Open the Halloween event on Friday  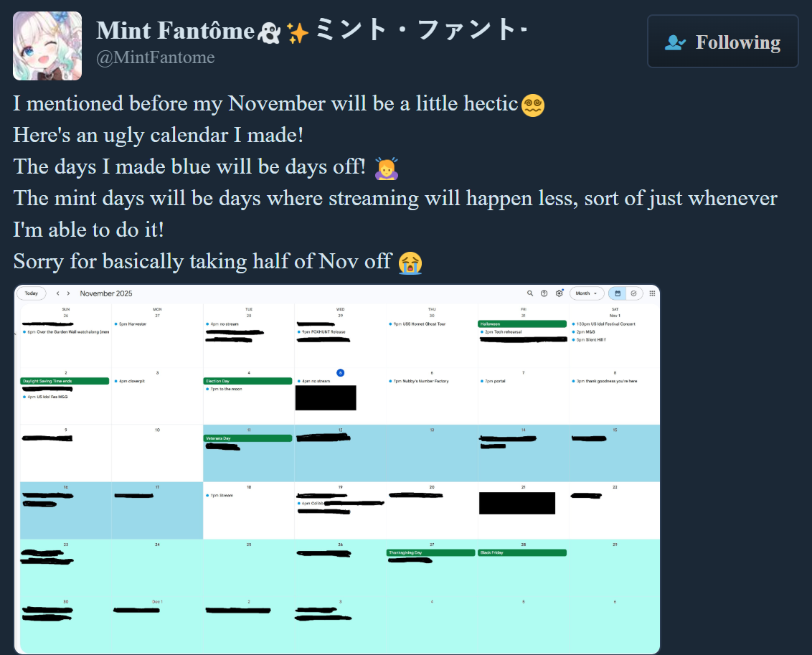(x=521, y=324)
